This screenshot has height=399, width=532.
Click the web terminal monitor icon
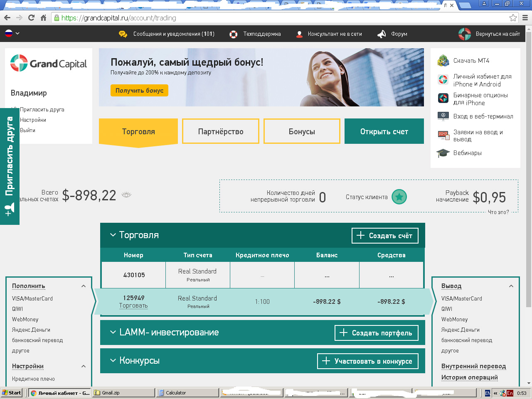(443, 116)
